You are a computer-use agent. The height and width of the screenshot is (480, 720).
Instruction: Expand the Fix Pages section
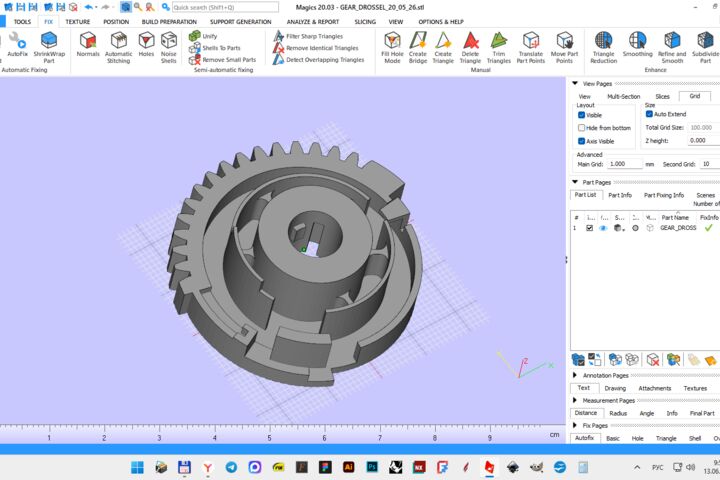(574, 425)
